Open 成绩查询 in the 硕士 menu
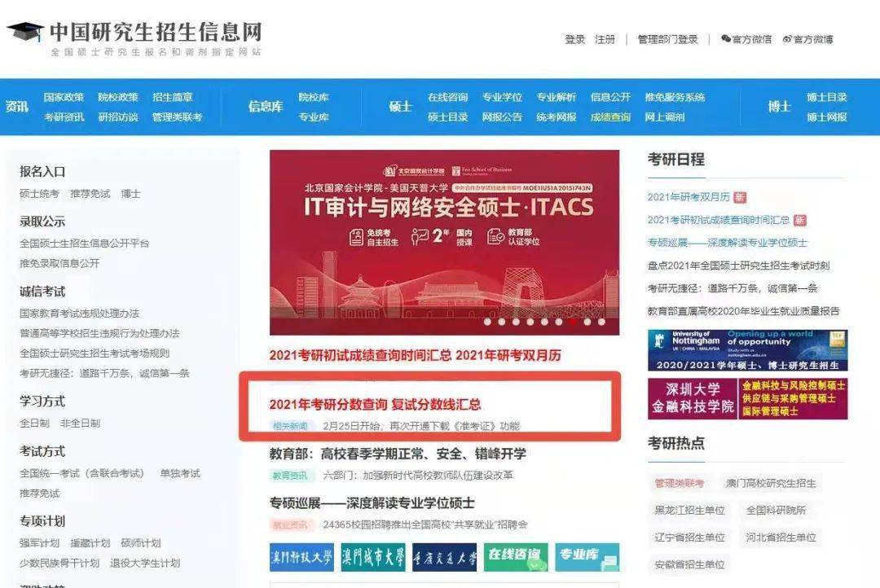Viewport: 880px width, 588px height. [610, 117]
